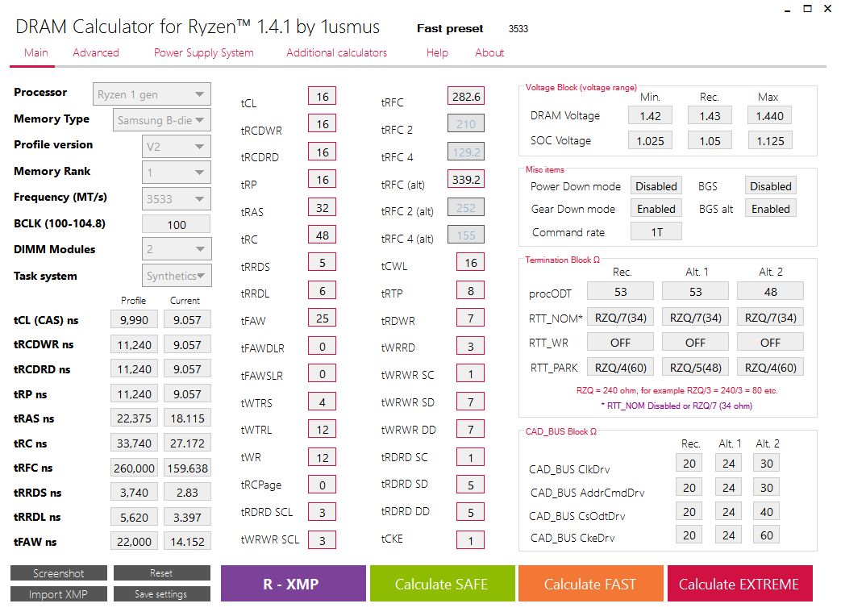Click the tRAS value 32
Image resolution: width=841 pixels, height=616 pixels.
click(323, 207)
